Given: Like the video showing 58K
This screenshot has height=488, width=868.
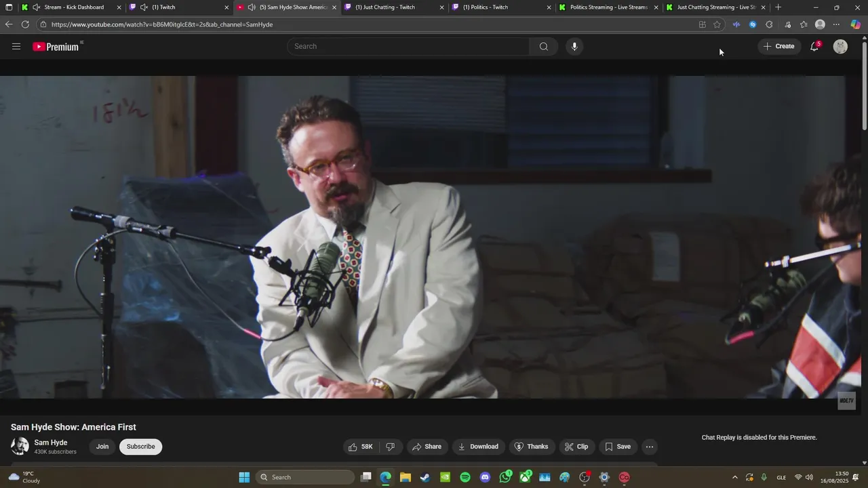Looking at the screenshot, I should click(360, 447).
